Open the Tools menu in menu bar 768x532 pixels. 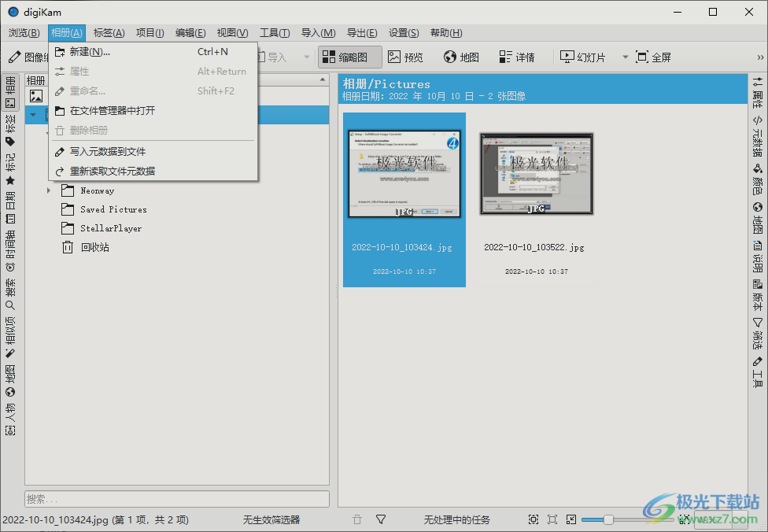point(275,33)
